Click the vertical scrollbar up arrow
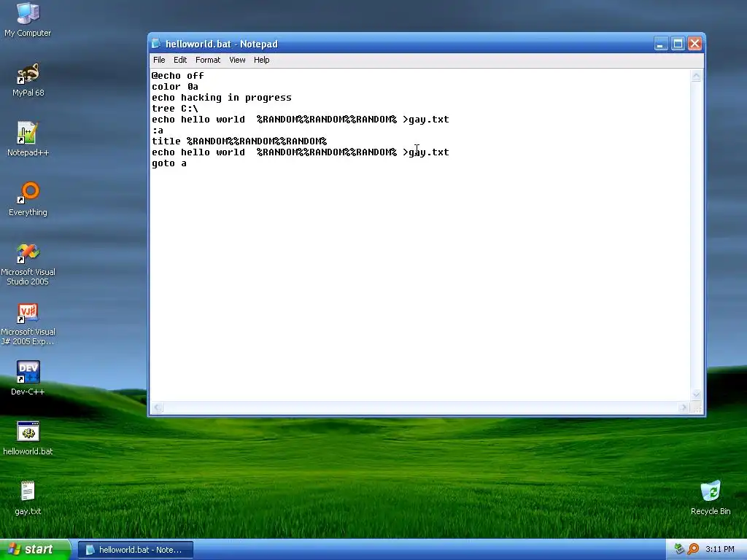 point(697,76)
